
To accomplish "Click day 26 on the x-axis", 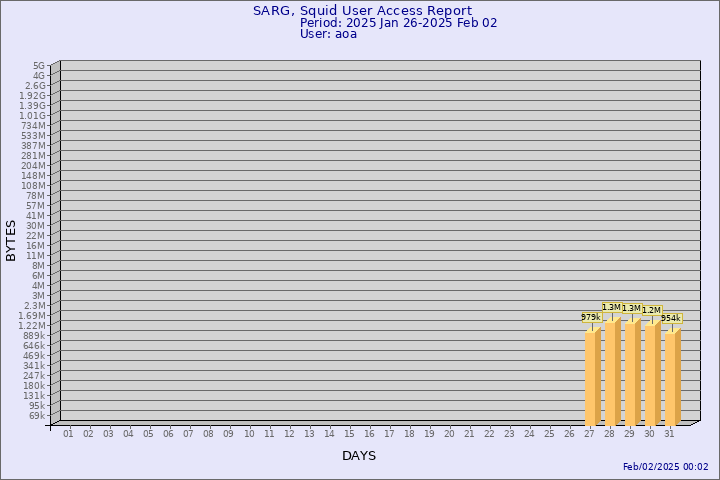I will click(x=569, y=434).
